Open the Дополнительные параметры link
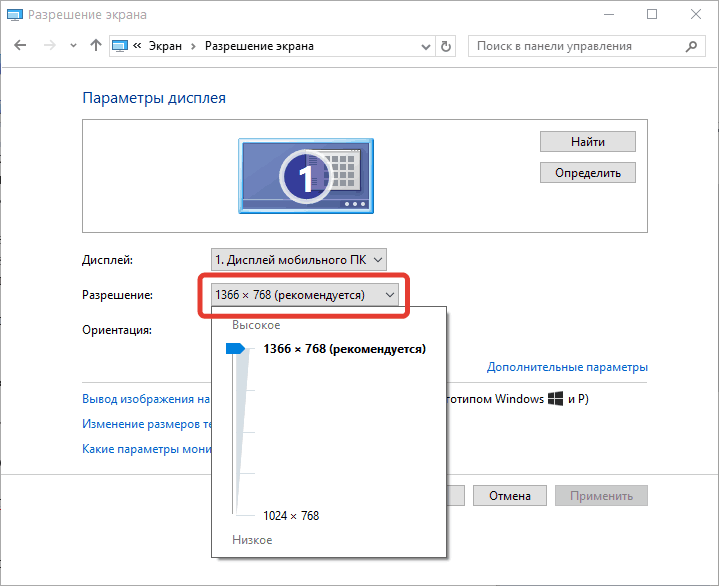The height and width of the screenshot is (586, 719). click(567, 367)
